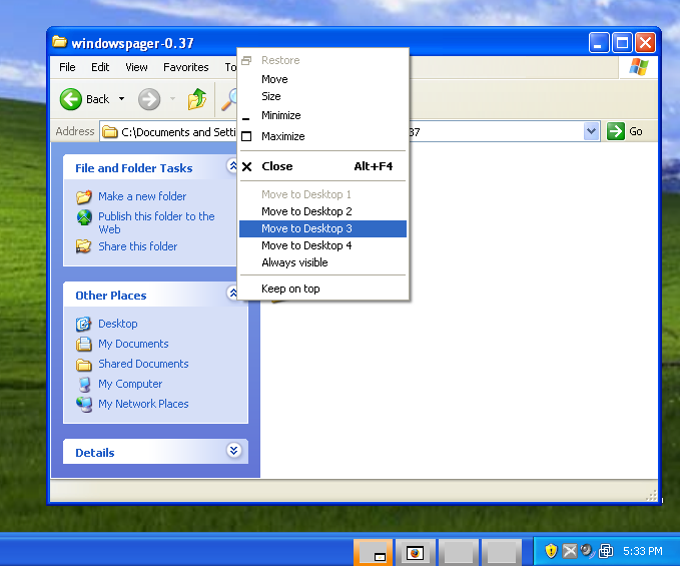Click the speaker tray icon
The image size is (680, 566).
click(x=587, y=551)
